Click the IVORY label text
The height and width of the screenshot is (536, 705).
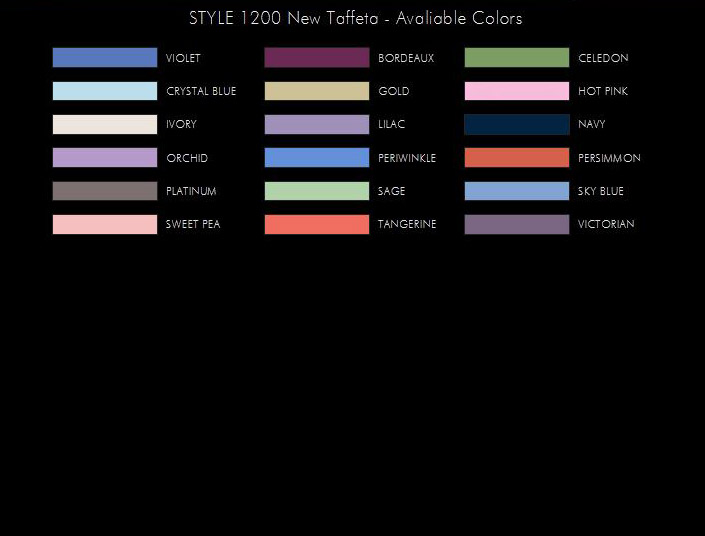coord(181,124)
